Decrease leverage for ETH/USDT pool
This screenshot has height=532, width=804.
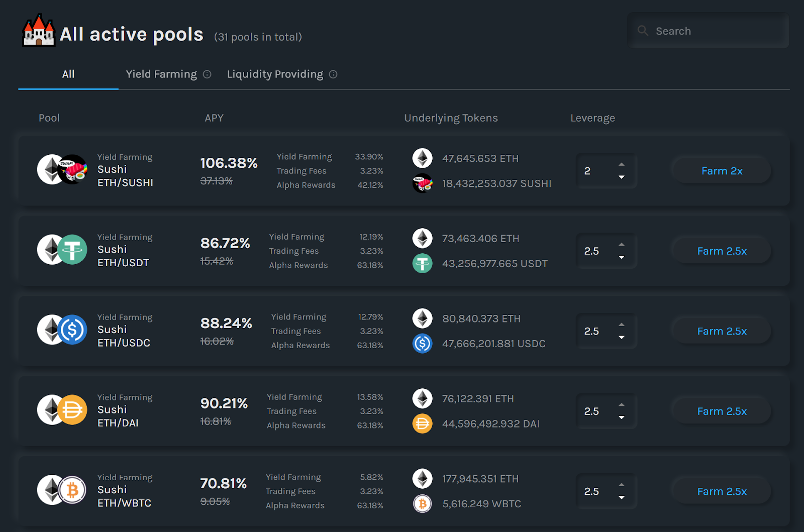click(622, 257)
